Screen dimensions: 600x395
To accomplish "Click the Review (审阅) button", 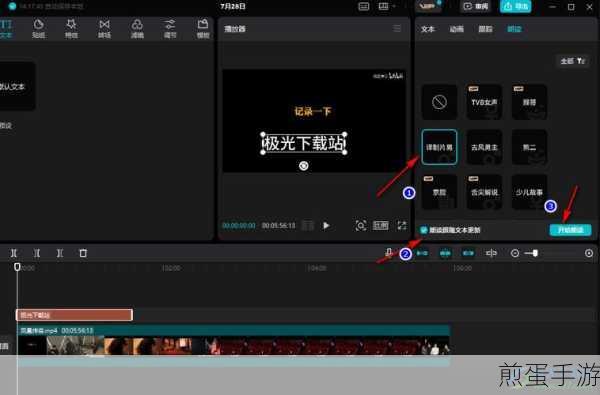I will [x=475, y=7].
